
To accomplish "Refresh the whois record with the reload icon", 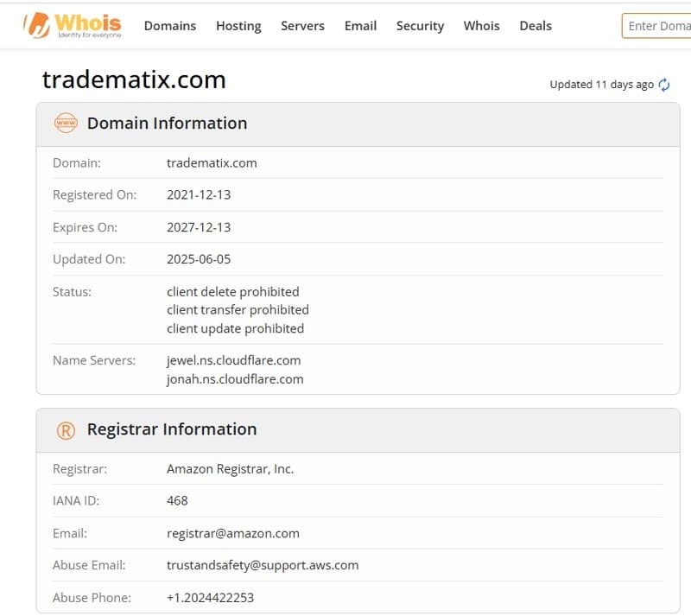I will (x=664, y=85).
